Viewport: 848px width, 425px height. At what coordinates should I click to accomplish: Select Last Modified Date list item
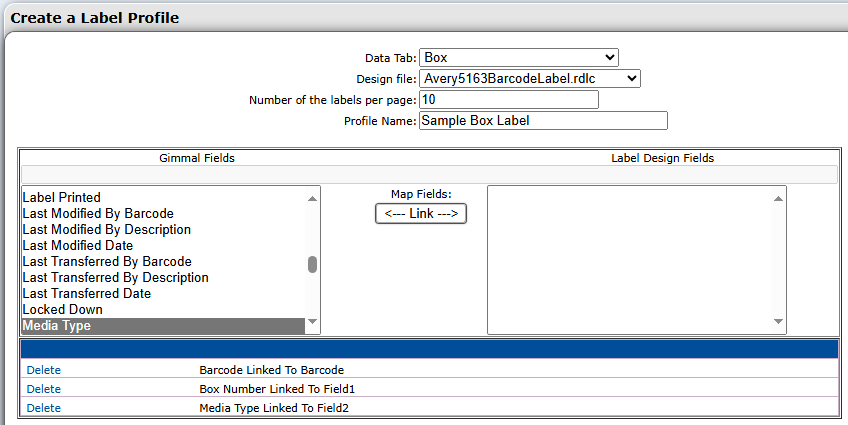[x=77, y=246]
